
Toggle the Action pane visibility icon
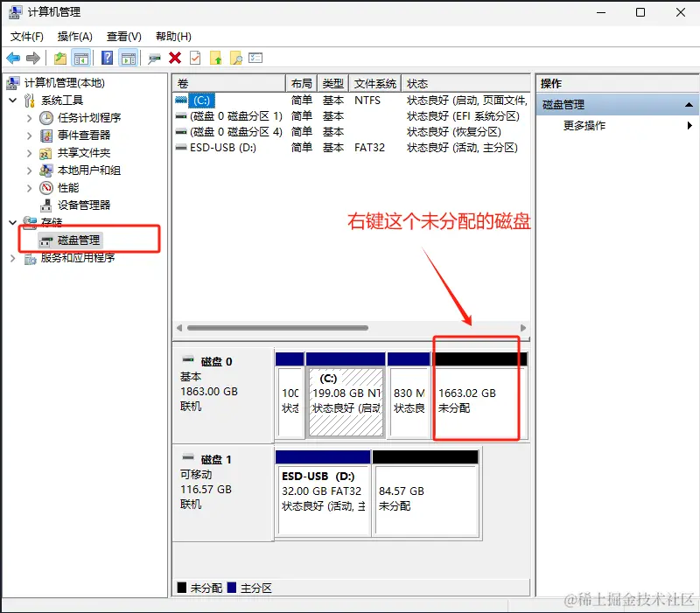point(129,58)
